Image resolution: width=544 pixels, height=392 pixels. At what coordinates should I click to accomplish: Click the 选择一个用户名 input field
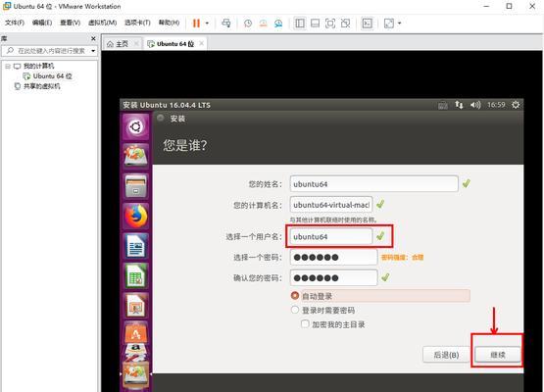[x=331, y=236]
